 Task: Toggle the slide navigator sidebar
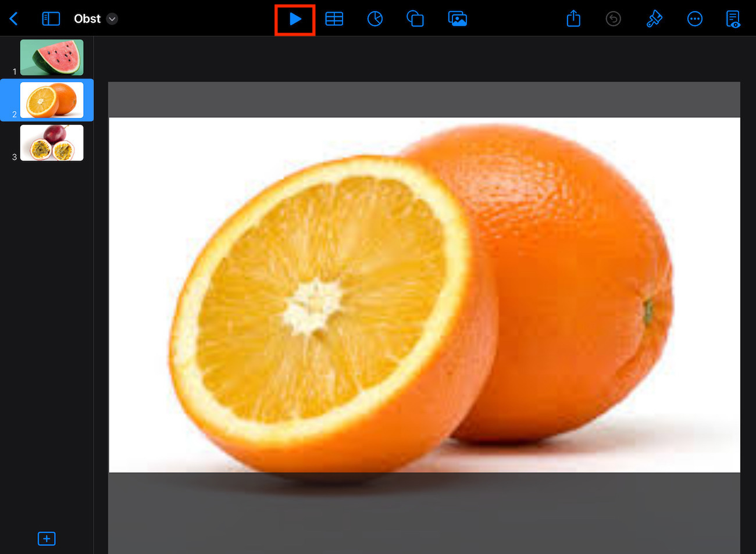(x=51, y=18)
